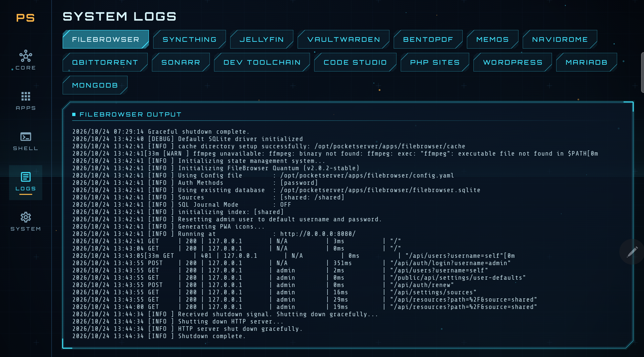Click the 'Initializing FileBrowser Quantum' log line

click(216, 168)
